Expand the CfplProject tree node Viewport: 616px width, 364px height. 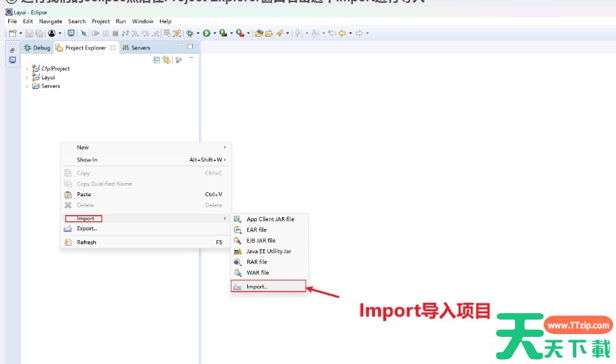(x=26, y=69)
